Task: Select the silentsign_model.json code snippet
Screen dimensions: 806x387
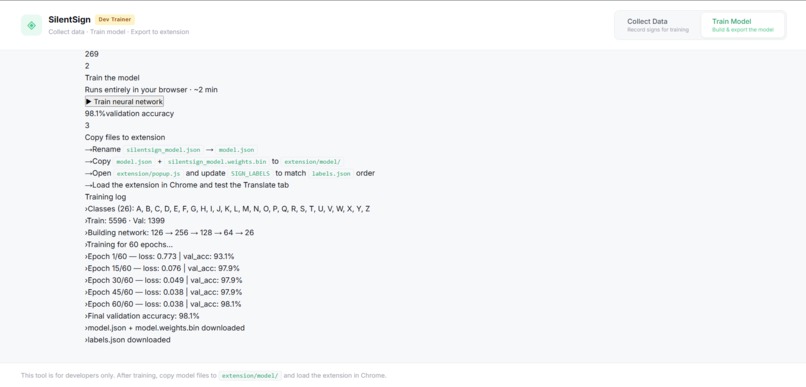Action: tap(163, 150)
